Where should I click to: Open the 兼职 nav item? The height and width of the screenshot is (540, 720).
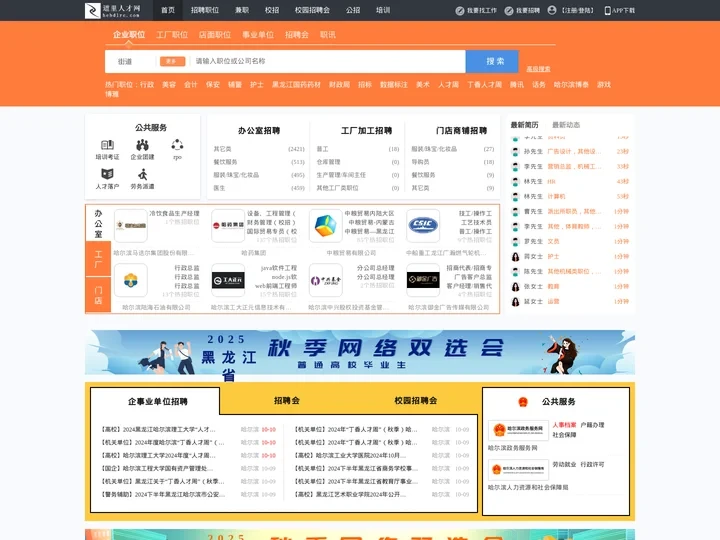242,10
